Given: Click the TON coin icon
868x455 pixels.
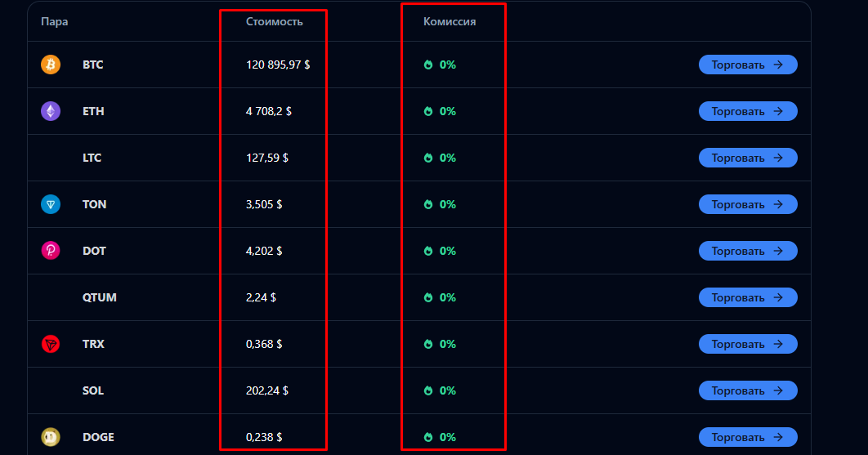Looking at the screenshot, I should click(51, 204).
